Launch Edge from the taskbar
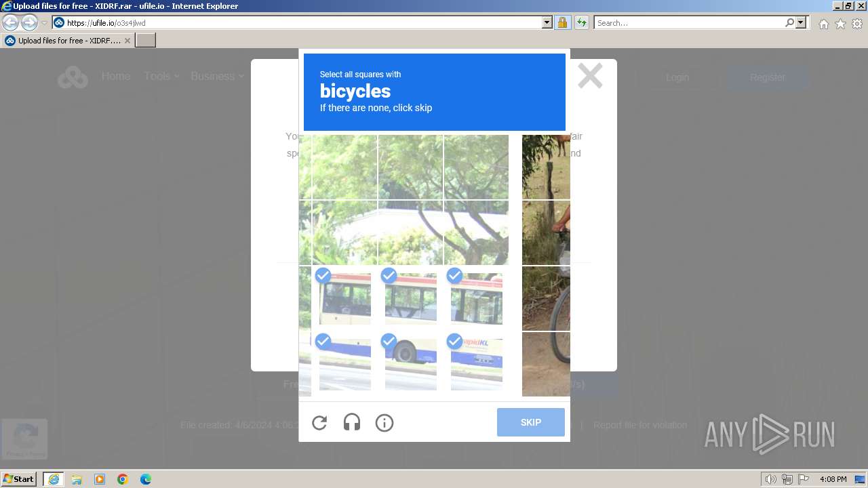 coord(146,479)
